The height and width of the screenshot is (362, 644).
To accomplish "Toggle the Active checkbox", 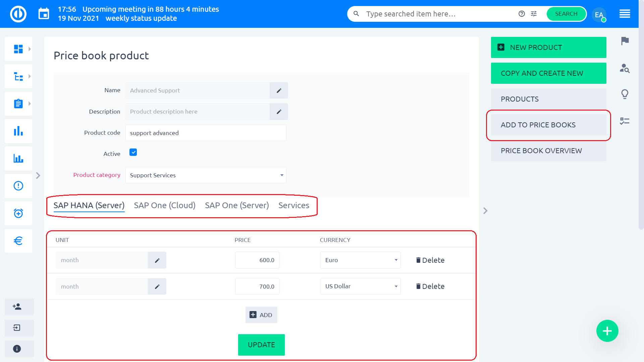I will (x=133, y=153).
